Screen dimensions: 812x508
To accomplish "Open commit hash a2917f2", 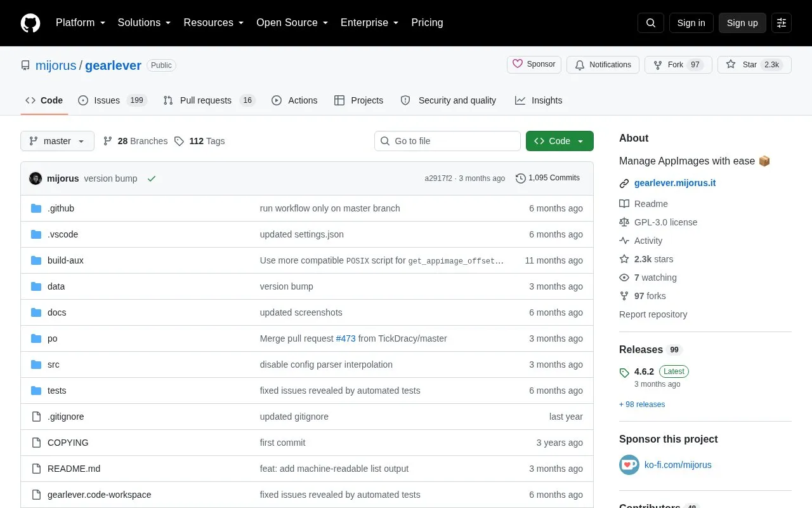I will [438, 178].
